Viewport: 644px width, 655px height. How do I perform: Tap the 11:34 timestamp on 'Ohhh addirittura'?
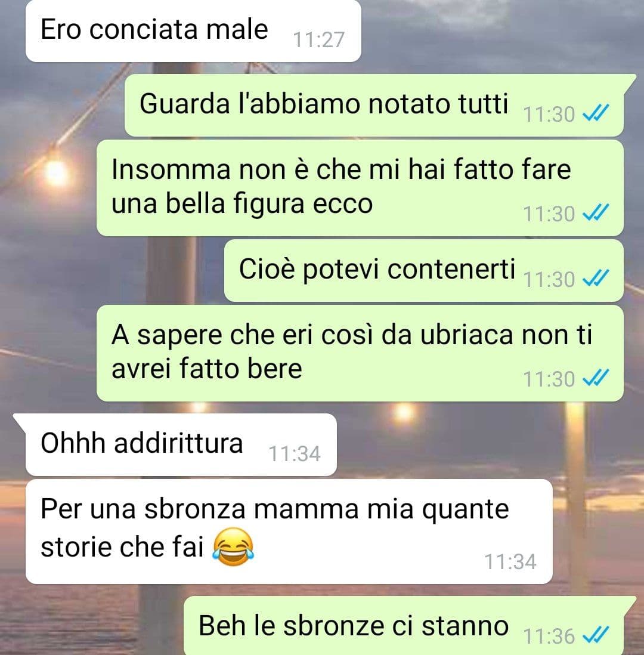(x=295, y=453)
